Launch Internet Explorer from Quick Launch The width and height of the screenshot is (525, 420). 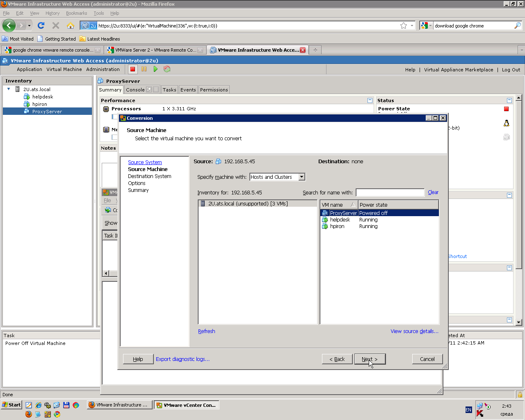(38, 405)
